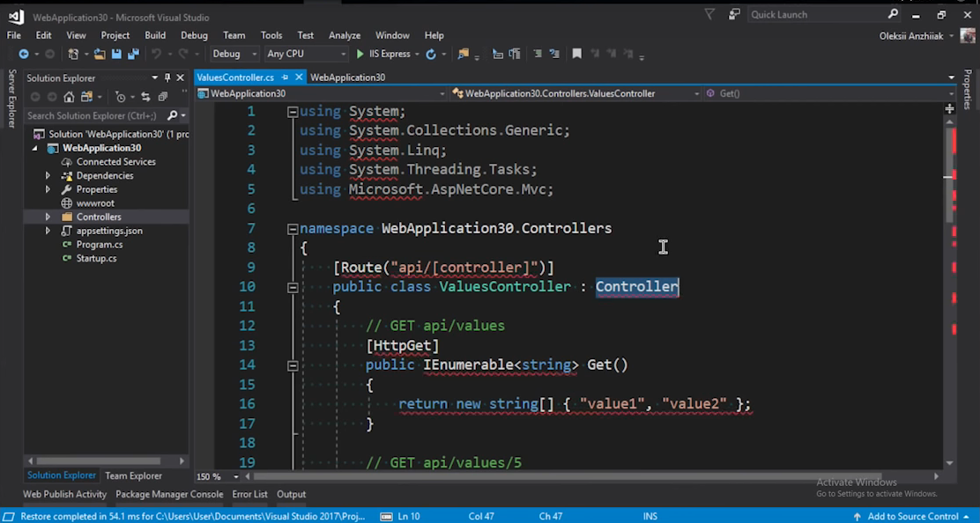The height and width of the screenshot is (523, 980).
Task: Open the Package Manager Console tab
Action: tap(169, 494)
